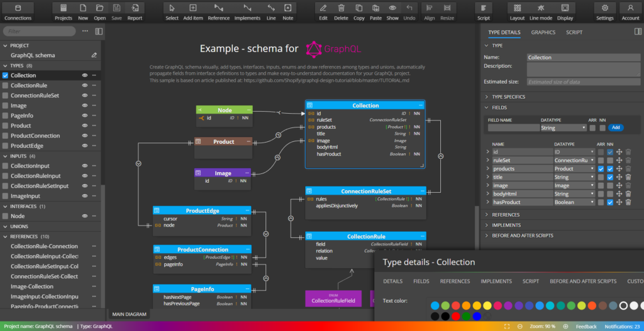Activate the Select tool
The width and height of the screenshot is (644, 331).
(172, 12)
